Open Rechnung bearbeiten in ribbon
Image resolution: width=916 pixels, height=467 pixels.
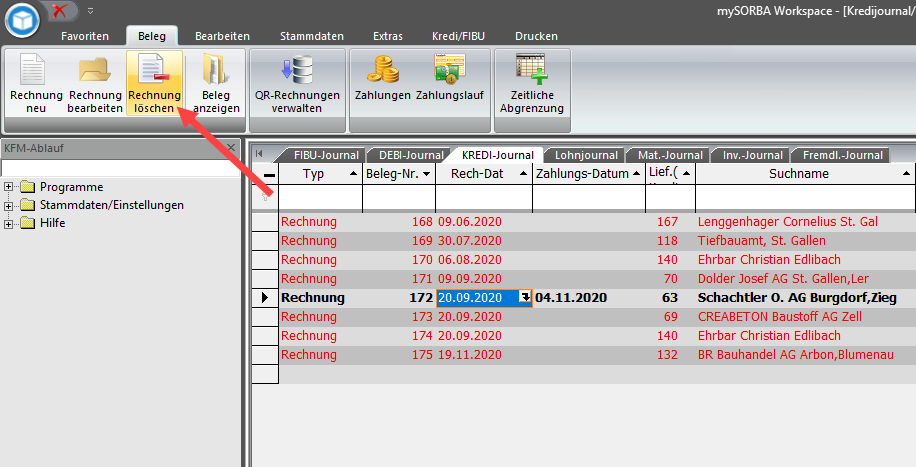click(95, 83)
